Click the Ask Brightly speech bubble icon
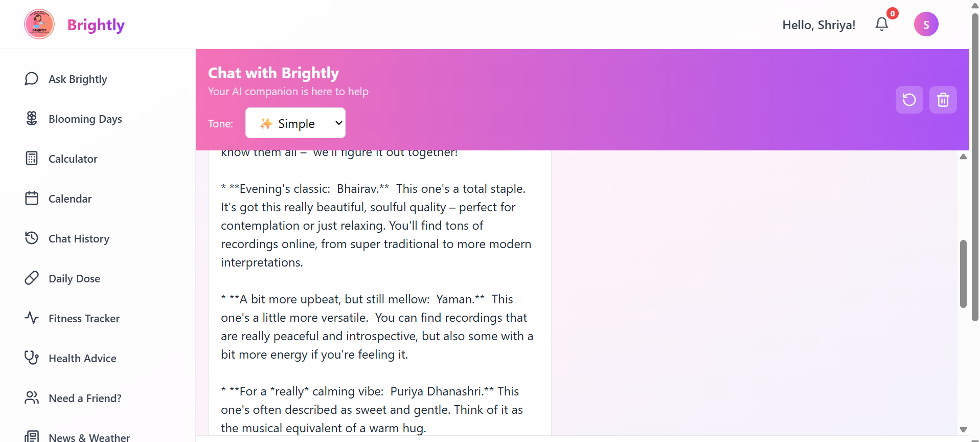The height and width of the screenshot is (442, 980). (x=31, y=79)
